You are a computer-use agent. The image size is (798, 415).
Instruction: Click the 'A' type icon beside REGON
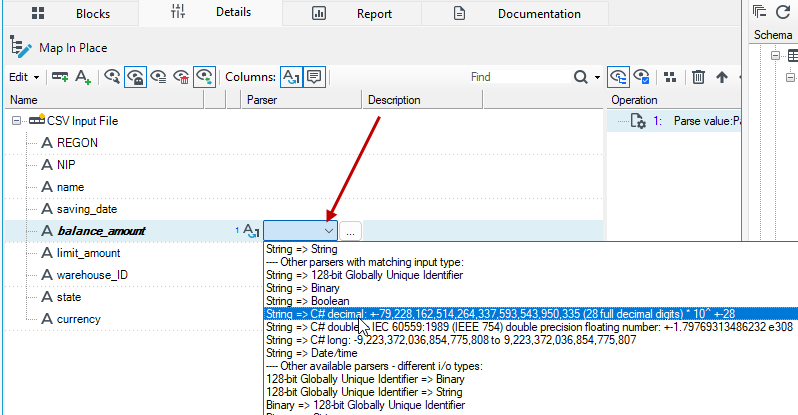pos(47,143)
